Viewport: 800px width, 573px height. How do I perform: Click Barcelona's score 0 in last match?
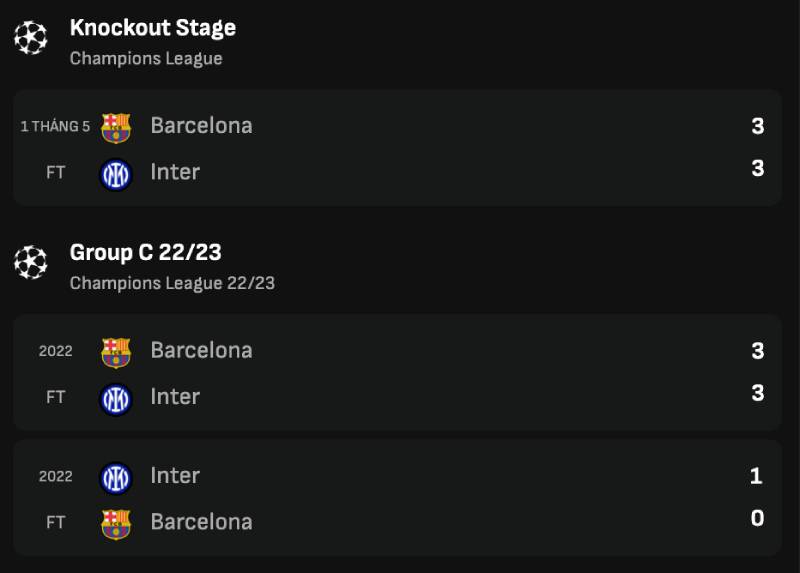pyautogui.click(x=757, y=518)
